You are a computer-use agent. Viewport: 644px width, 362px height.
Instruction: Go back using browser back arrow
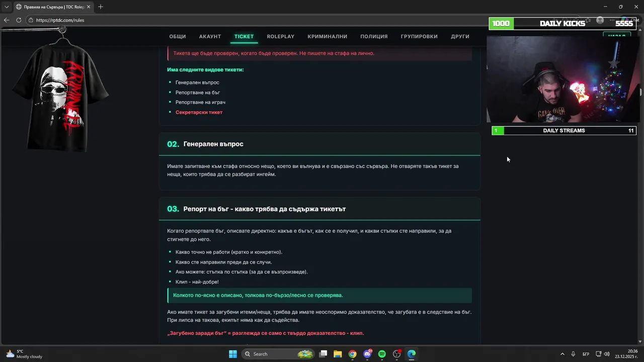click(7, 20)
